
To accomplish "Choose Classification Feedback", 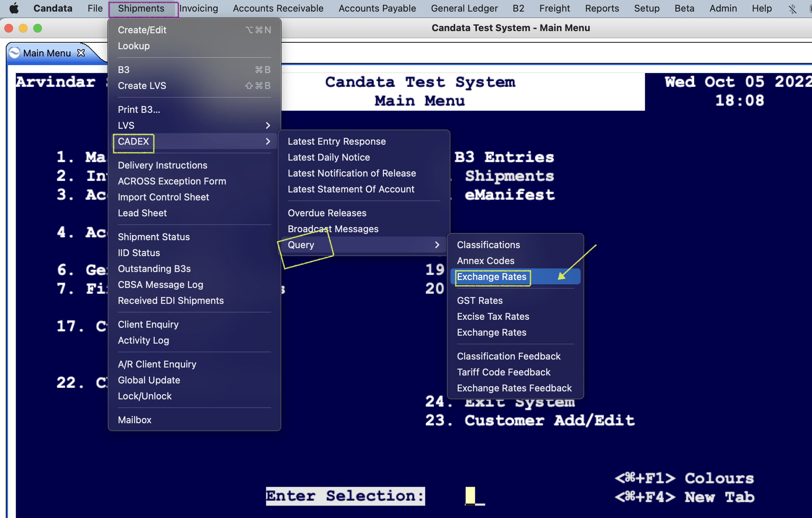I will click(515, 356).
